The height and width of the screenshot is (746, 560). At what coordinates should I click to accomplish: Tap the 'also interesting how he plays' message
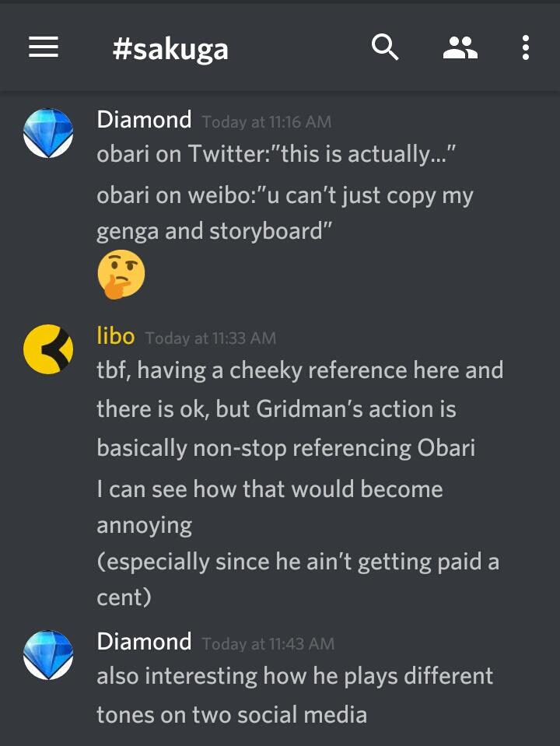pyautogui.click(x=295, y=695)
